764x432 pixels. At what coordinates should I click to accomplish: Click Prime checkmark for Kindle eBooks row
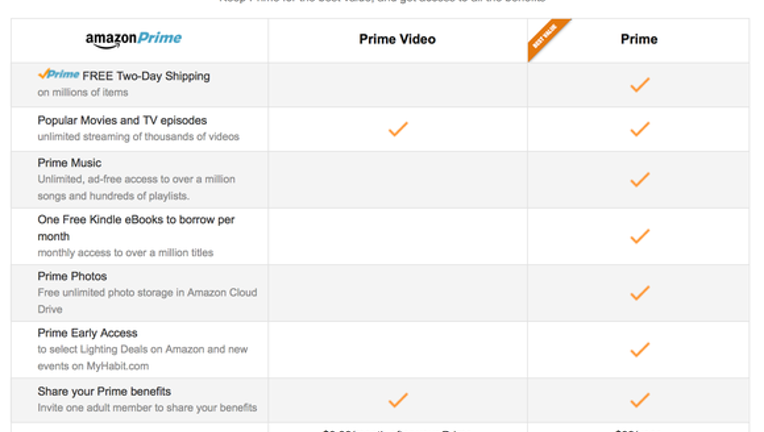(640, 236)
